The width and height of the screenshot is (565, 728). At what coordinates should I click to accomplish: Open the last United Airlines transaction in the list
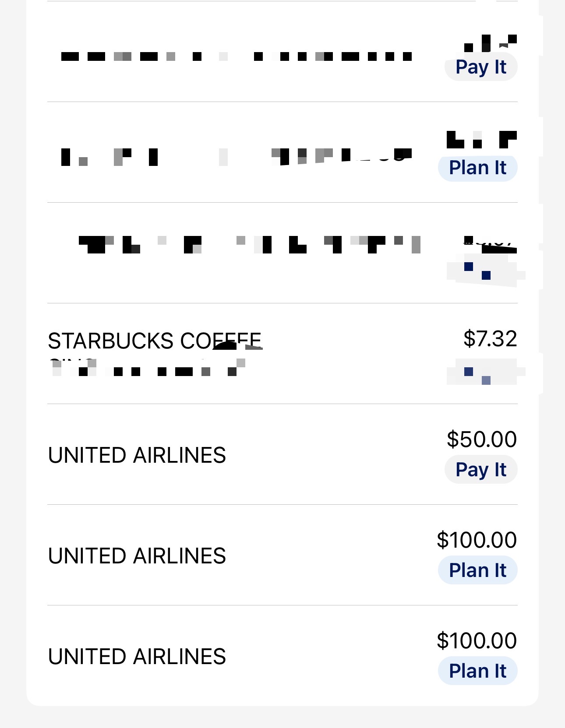282,656
